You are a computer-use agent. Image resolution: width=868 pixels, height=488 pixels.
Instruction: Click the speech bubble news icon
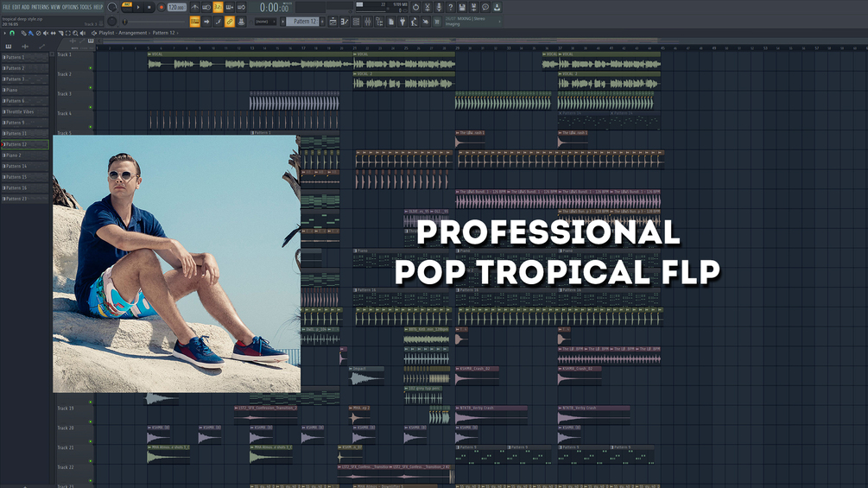[x=485, y=7]
